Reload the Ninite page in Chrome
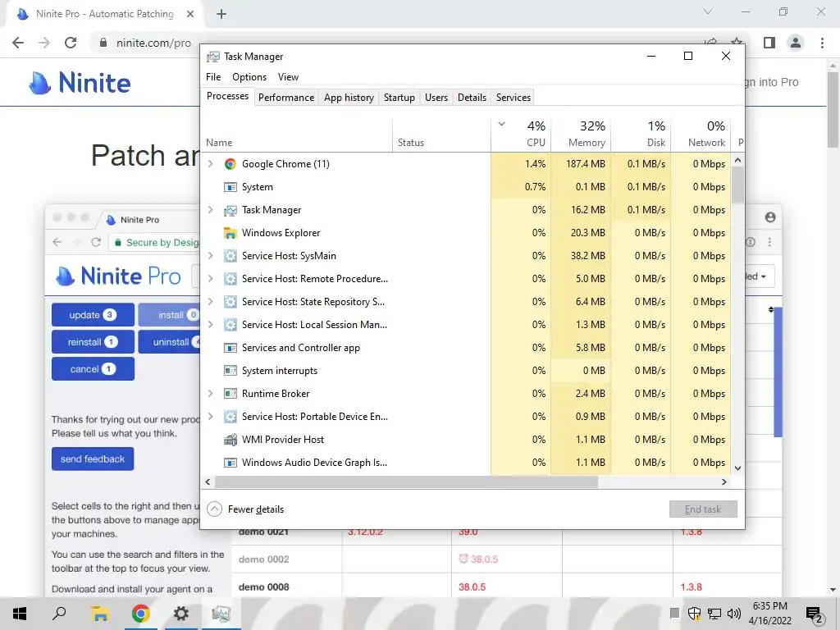This screenshot has width=840, height=630. [71, 43]
